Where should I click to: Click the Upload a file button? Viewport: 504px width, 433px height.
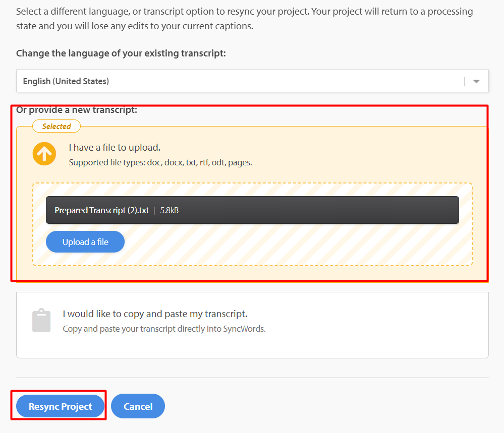click(85, 242)
